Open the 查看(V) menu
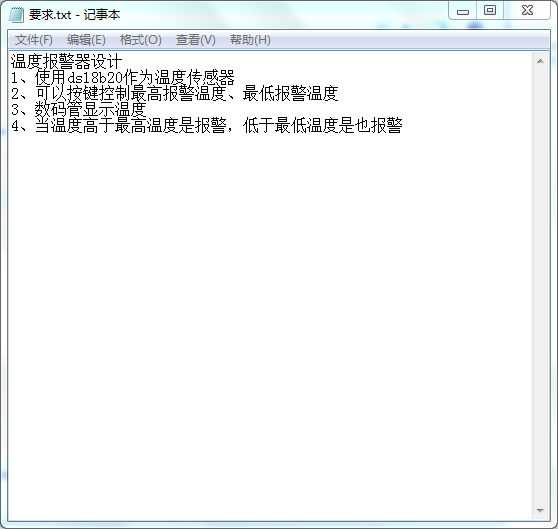The height and width of the screenshot is (529, 558). click(x=196, y=40)
